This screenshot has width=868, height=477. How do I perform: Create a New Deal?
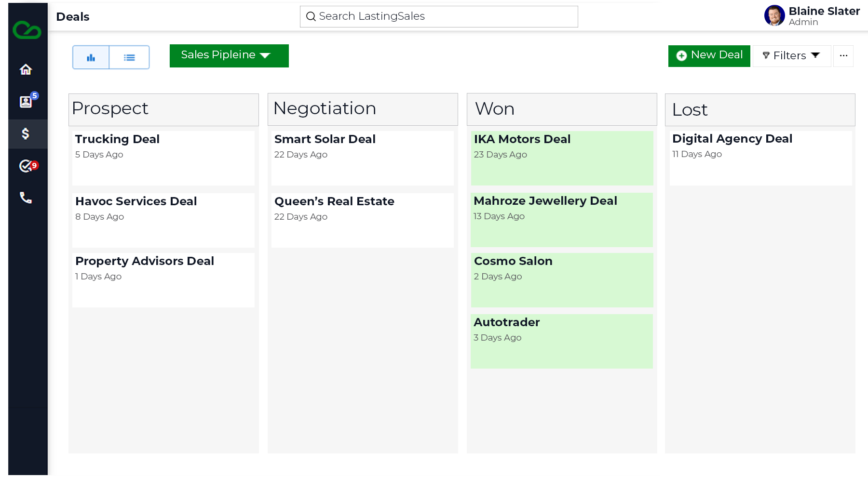(709, 56)
